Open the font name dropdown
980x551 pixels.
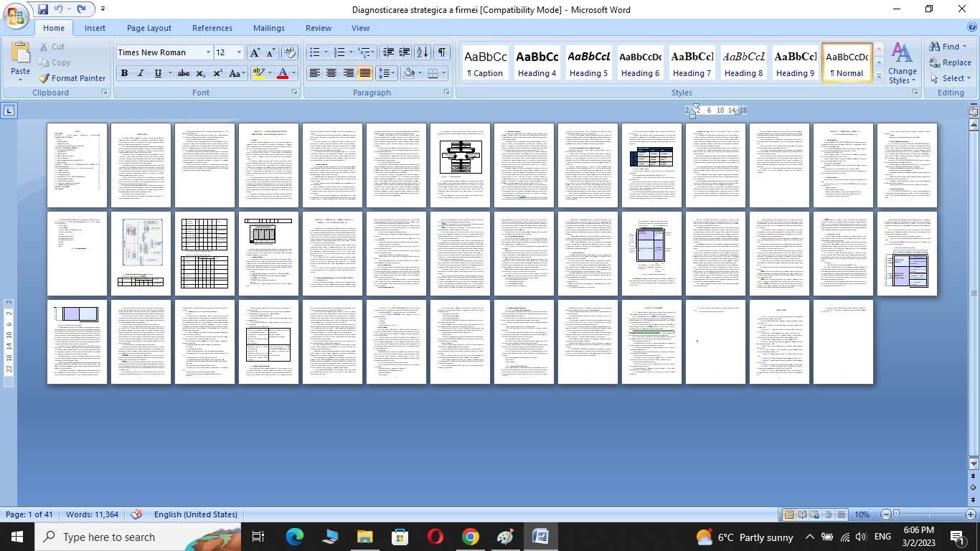coord(208,52)
